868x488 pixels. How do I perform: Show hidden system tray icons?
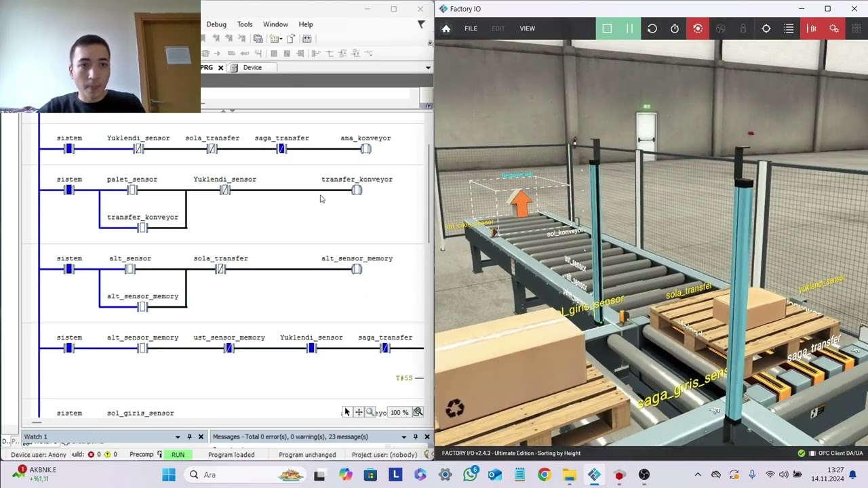tap(698, 475)
